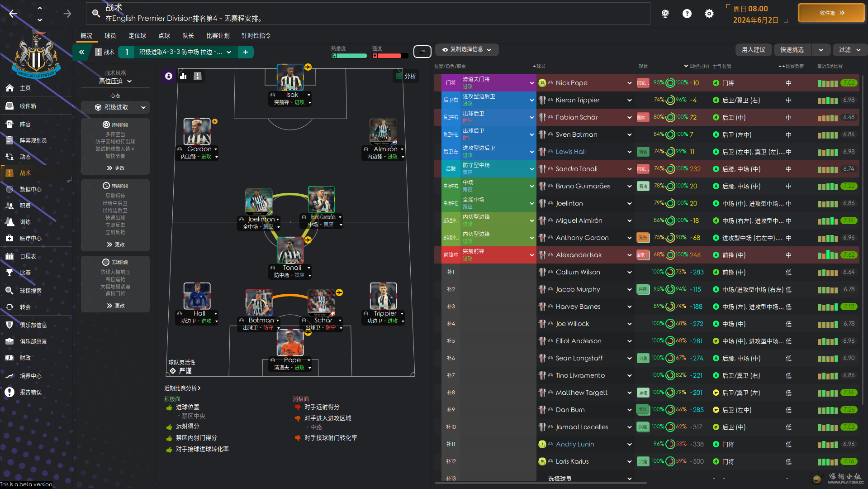Image resolution: width=868 pixels, height=489 pixels.
Task: Open 高位压迫 tactical style dropdown
Action: pyautogui.click(x=115, y=81)
